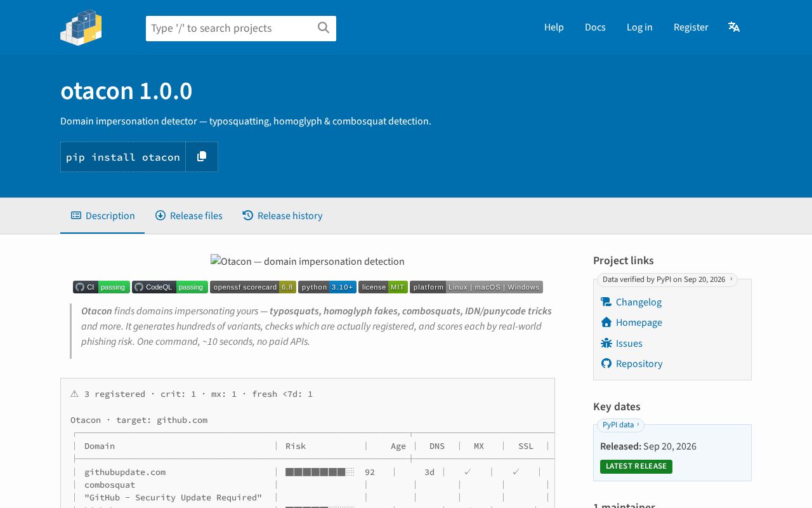The image size is (812, 508).
Task: Click the Otacon banner image
Action: [x=308, y=262]
